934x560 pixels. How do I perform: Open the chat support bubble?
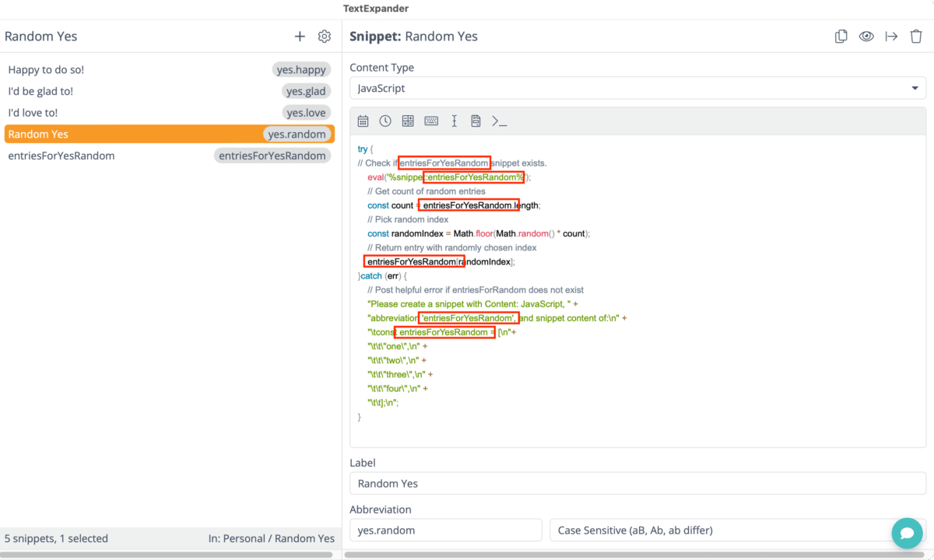tap(908, 534)
